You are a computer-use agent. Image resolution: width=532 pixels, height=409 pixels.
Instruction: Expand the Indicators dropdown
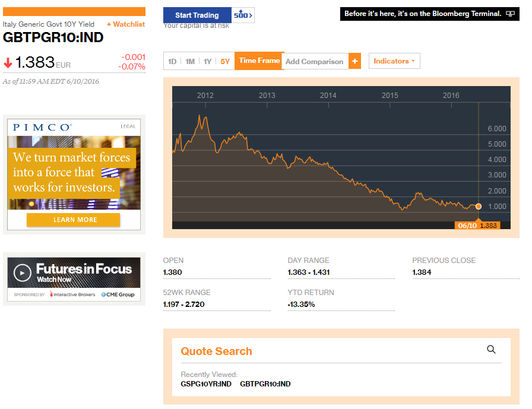pyautogui.click(x=394, y=61)
